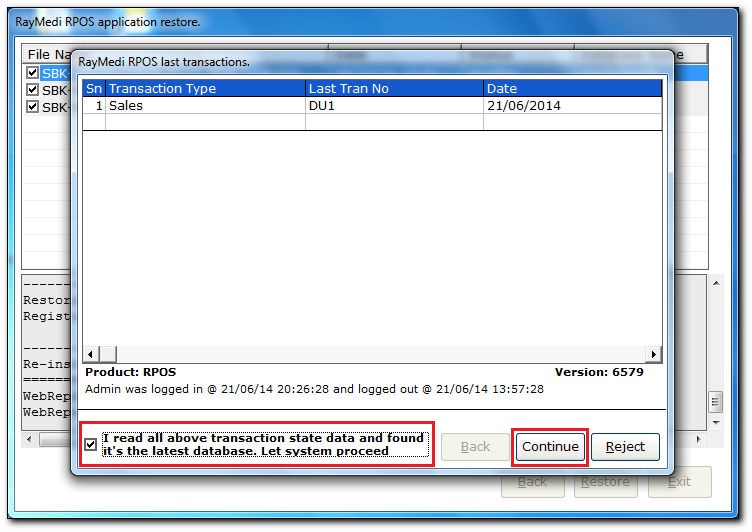The height and width of the screenshot is (532, 752).
Task: Click the Transaction Type column header
Action: 205,88
